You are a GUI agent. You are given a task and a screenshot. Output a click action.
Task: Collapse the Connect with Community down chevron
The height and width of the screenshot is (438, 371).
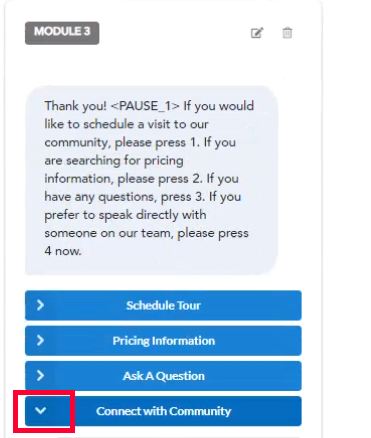point(41,411)
